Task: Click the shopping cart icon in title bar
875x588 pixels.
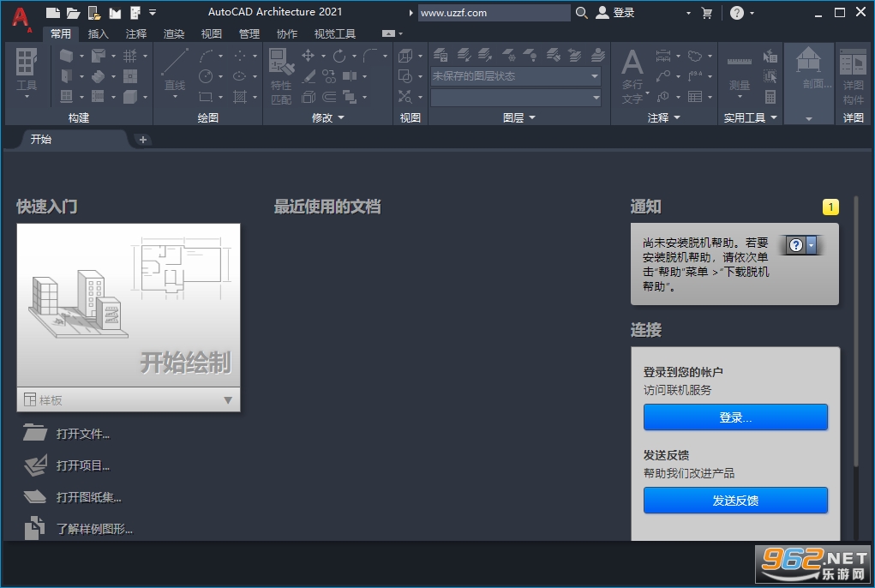Action: pyautogui.click(x=706, y=12)
